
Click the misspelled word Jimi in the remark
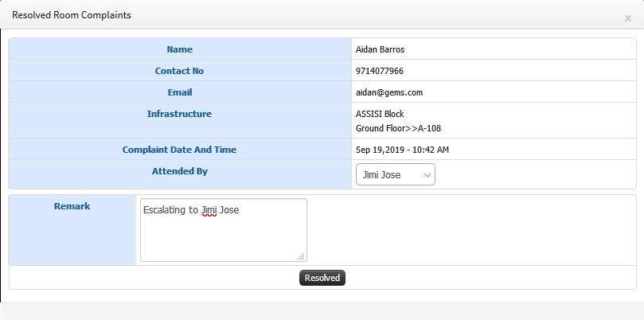click(209, 210)
